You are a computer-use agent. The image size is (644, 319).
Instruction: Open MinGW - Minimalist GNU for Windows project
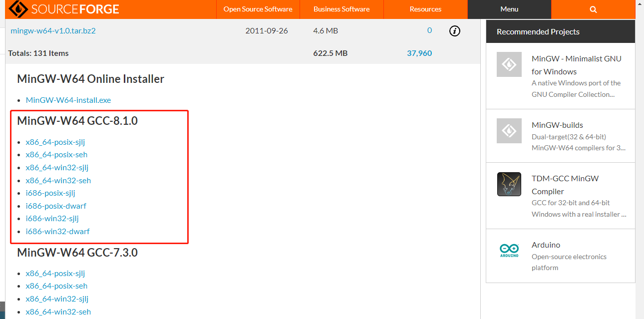coord(577,65)
